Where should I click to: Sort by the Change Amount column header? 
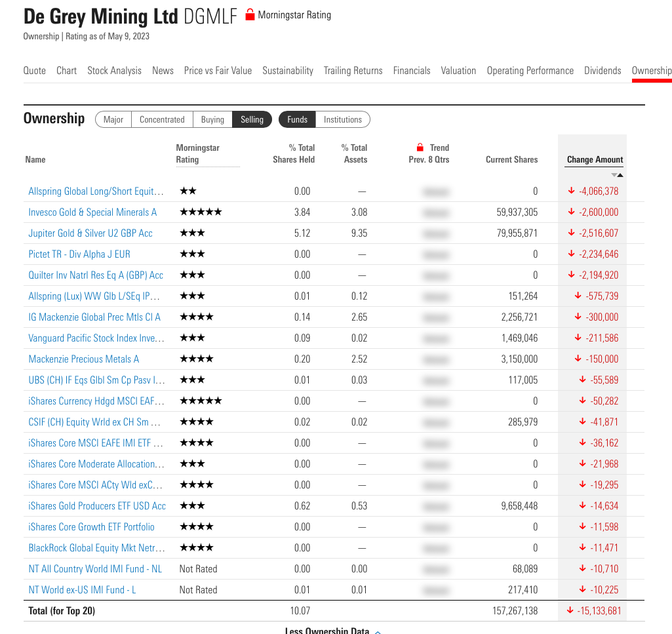[x=595, y=159]
